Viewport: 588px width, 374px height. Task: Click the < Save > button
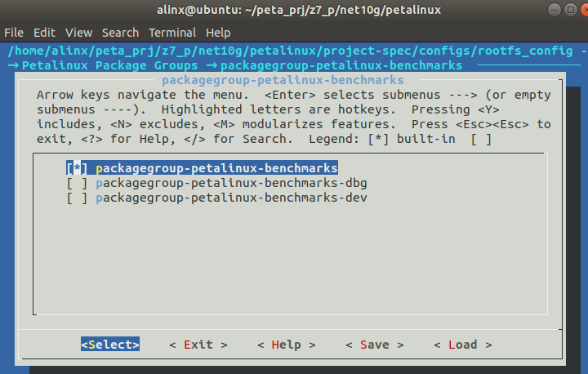point(375,345)
